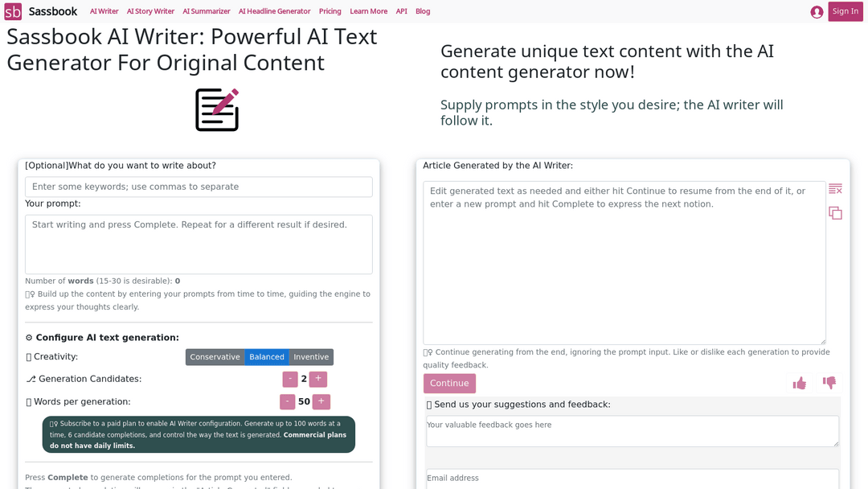Open the user account profile icon
Screen dimensions: 868x489
click(x=817, y=11)
